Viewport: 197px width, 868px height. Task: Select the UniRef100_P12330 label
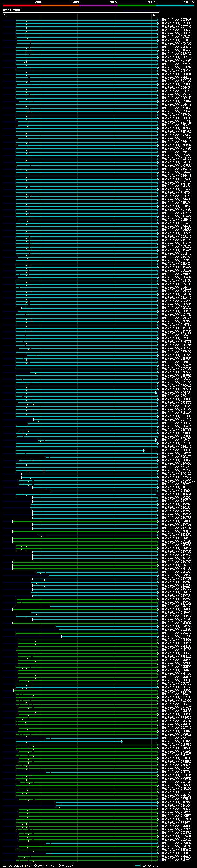point(176,416)
